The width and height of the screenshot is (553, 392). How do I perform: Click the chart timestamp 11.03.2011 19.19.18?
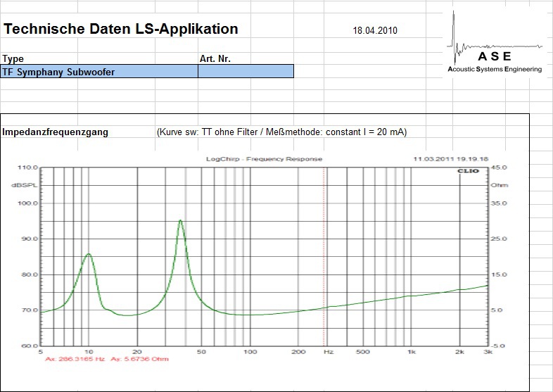450,159
